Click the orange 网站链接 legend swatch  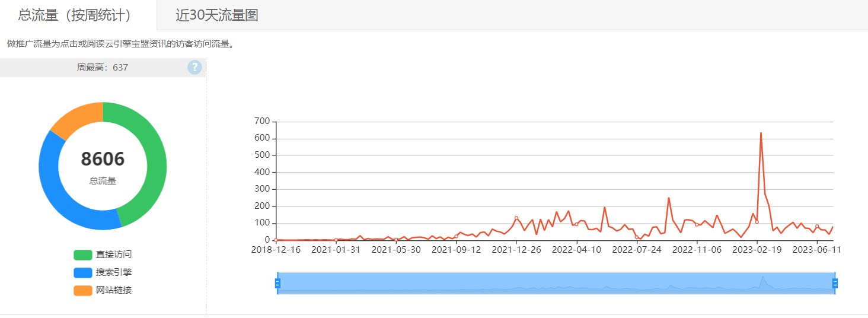(83, 291)
